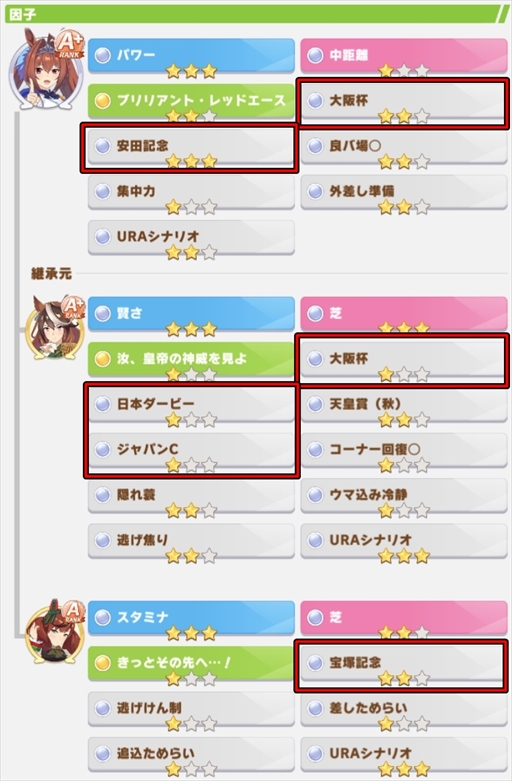This screenshot has width=512, height=781.
Task: Click the gold orb beside 汝、皇帝の神威を見よ
Action: tap(102, 359)
